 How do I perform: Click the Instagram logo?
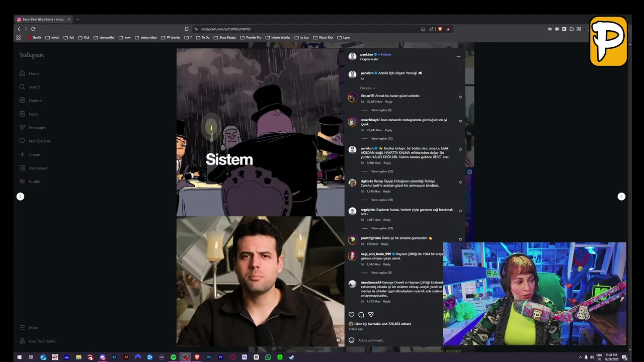tap(32, 55)
